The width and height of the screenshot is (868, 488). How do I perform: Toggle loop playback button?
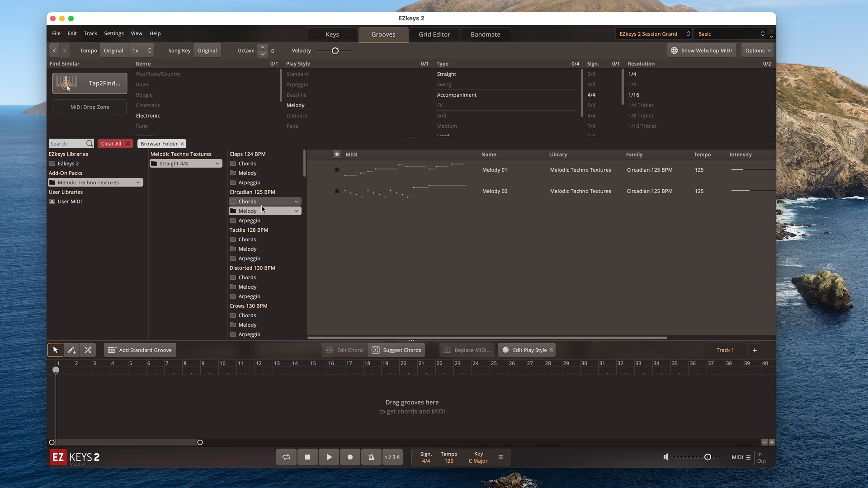pos(286,457)
